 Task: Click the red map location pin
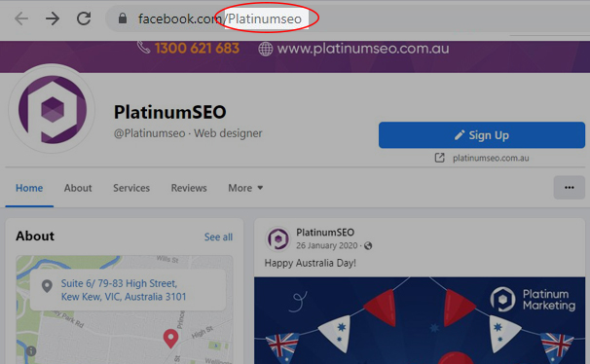pos(170,339)
